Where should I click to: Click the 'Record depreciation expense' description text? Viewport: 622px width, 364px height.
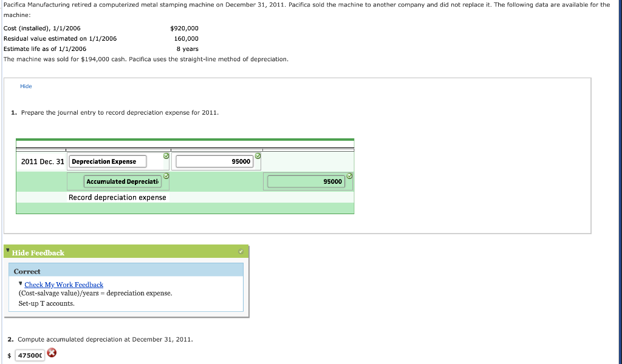point(117,197)
